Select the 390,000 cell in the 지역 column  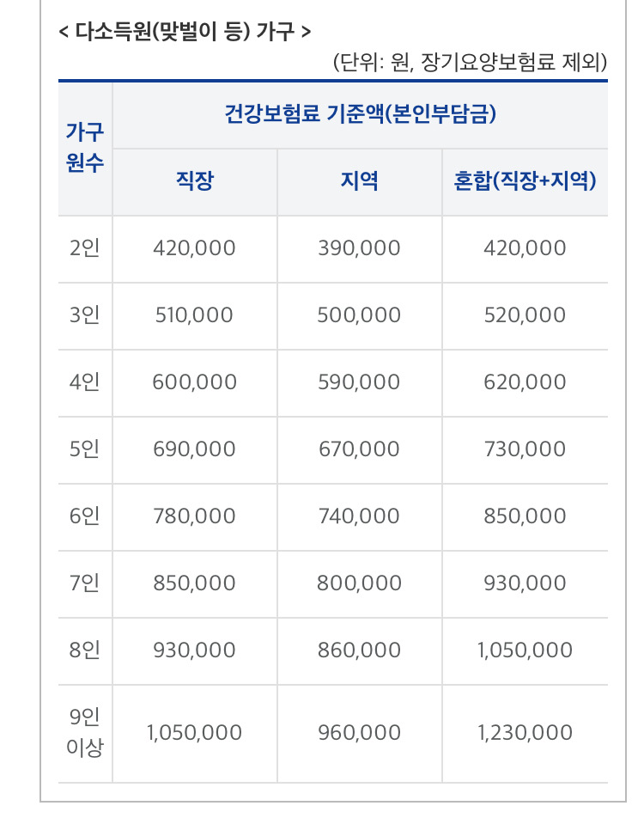(x=359, y=248)
